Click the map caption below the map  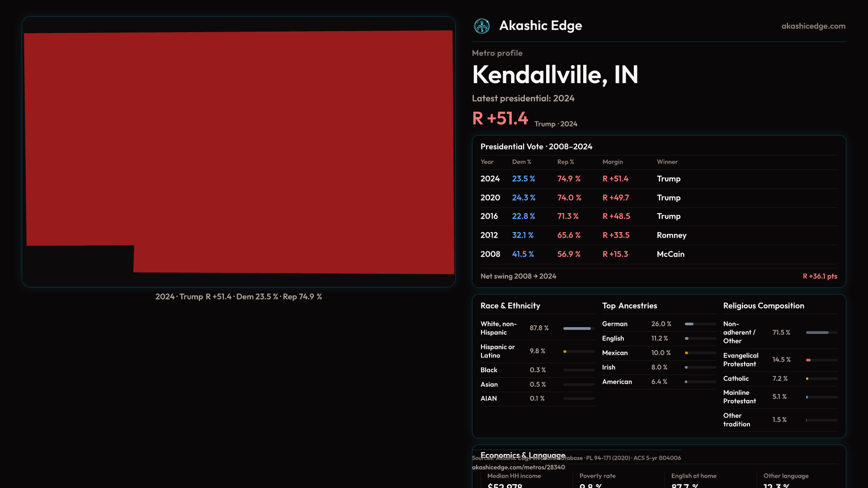(238, 297)
